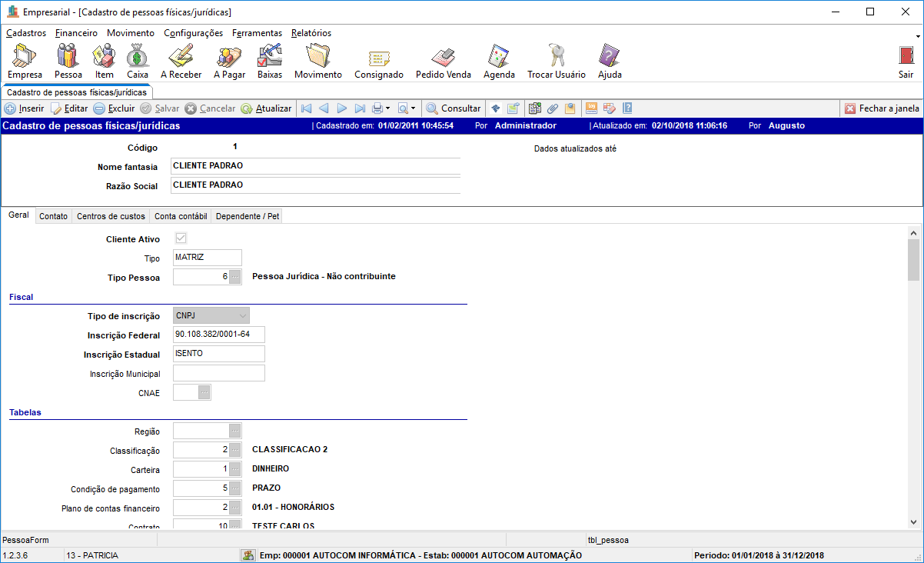The image size is (924, 563).
Task: Click the paperclip attachment icon
Action: pyautogui.click(x=553, y=108)
